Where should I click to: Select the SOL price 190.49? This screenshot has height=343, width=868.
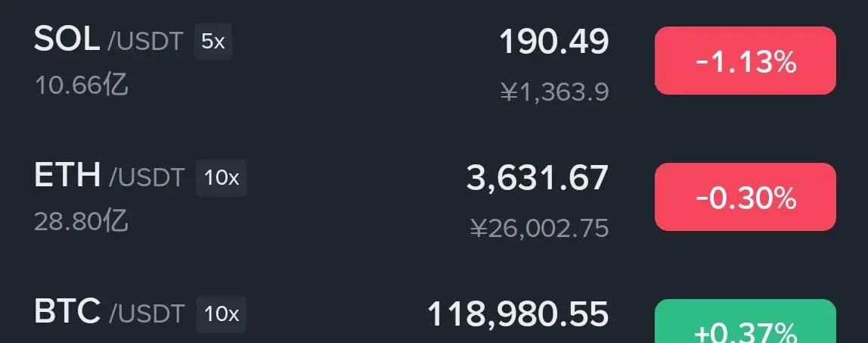pyautogui.click(x=554, y=41)
